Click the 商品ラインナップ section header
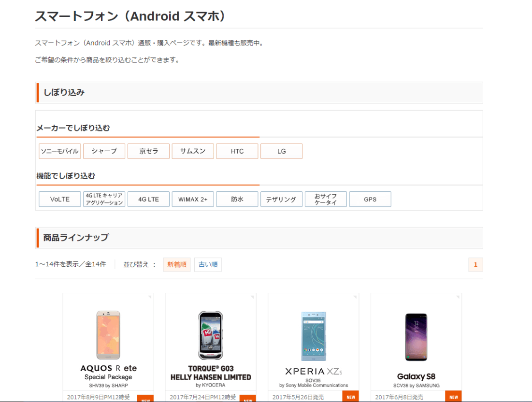Image resolution: width=532 pixels, height=402 pixels. point(259,238)
